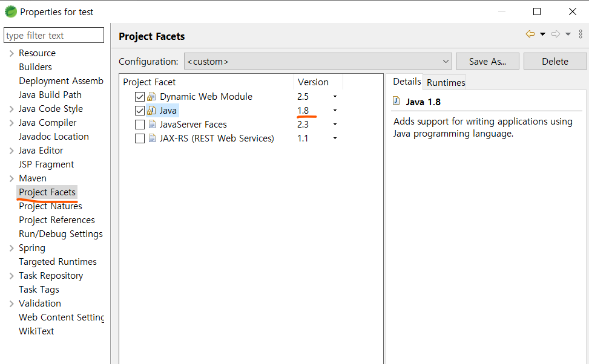
Task: Close the Properties for test dialog
Action: (x=573, y=11)
